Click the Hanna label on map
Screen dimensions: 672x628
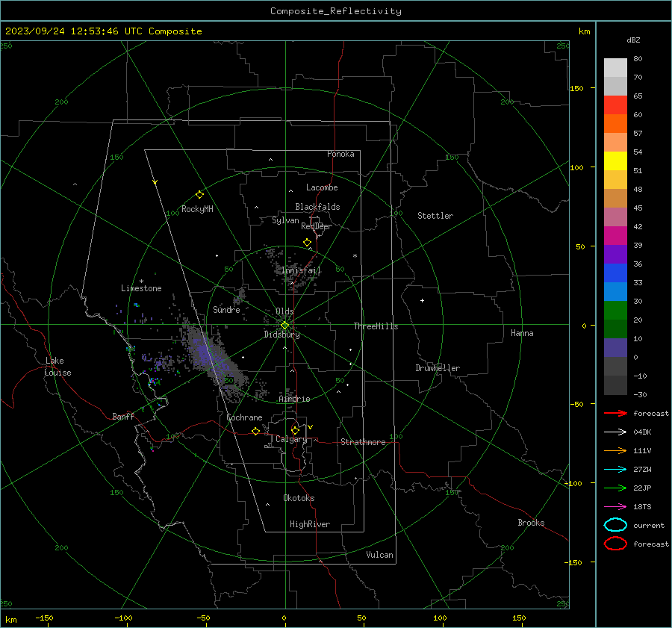tap(522, 333)
